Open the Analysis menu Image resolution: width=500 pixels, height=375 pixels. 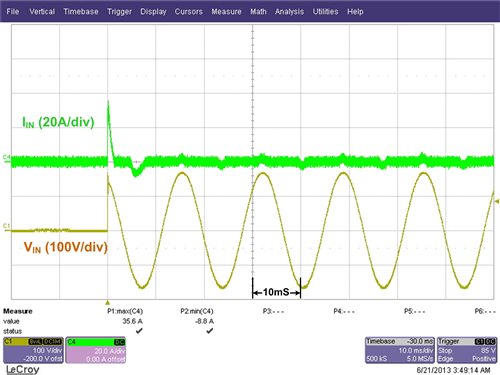tap(289, 12)
